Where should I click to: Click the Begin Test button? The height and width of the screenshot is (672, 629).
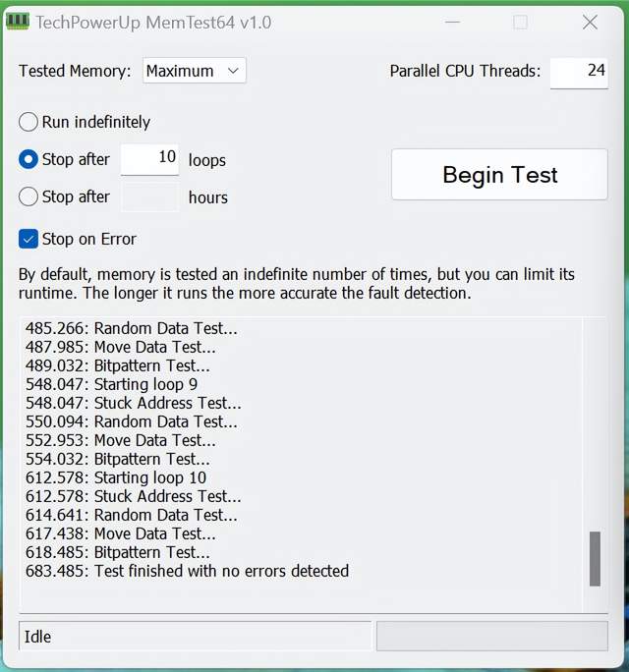[499, 175]
